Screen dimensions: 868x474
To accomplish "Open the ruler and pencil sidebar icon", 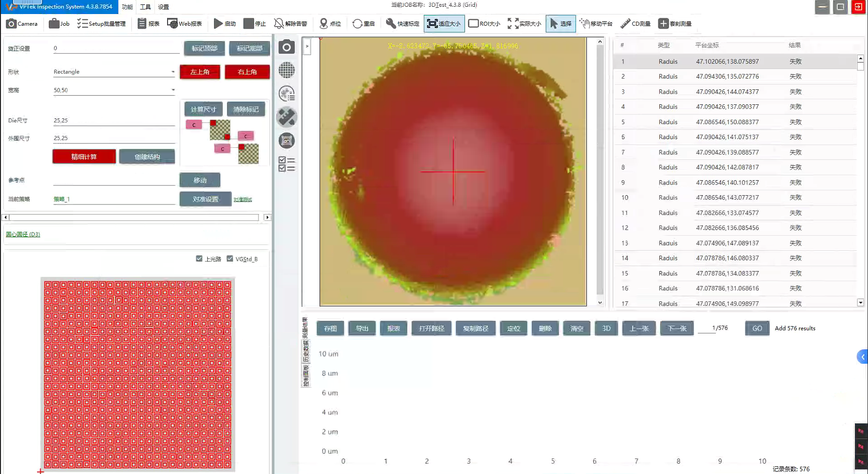I will (286, 117).
